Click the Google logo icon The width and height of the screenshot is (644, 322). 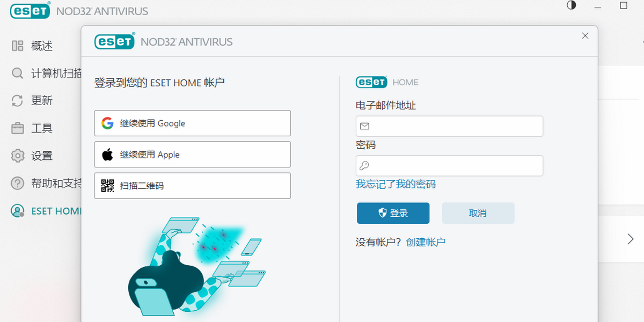(107, 123)
